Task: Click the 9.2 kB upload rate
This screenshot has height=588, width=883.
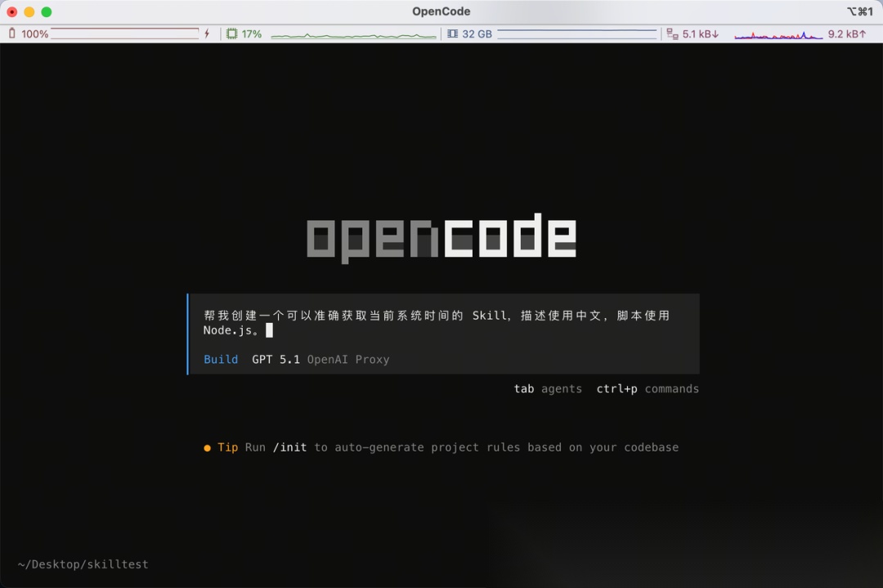Action: point(847,34)
